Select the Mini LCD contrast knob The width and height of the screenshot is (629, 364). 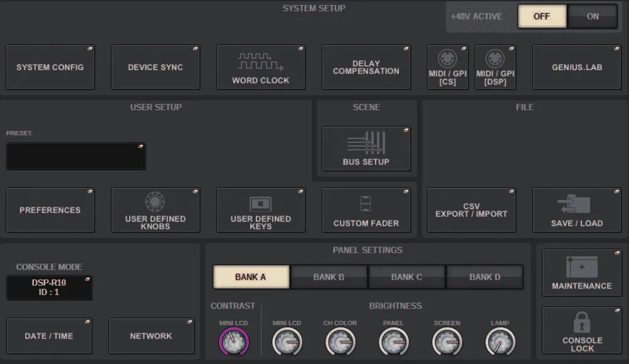[233, 341]
